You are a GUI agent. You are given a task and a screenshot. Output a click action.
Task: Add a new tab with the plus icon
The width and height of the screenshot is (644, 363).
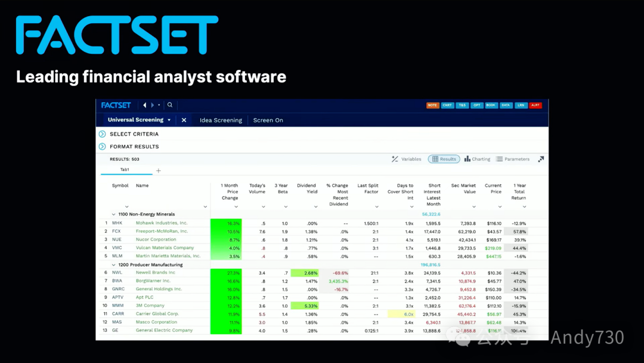pos(159,171)
